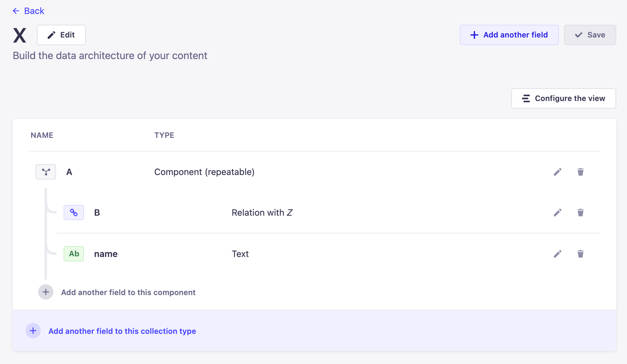Click the delete trash icon for component A
This screenshot has height=364, width=627.
tap(580, 172)
